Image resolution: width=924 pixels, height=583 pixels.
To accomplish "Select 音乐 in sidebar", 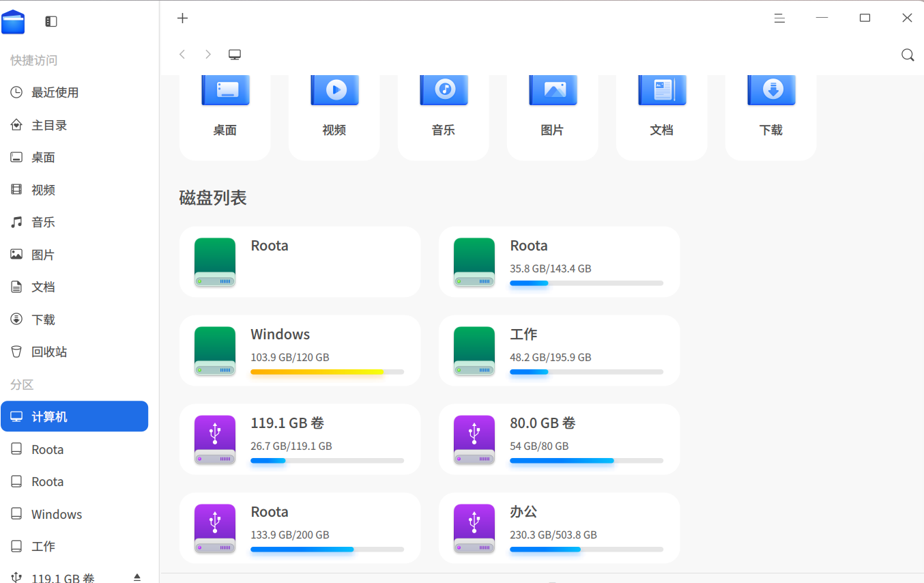I will tap(74, 223).
